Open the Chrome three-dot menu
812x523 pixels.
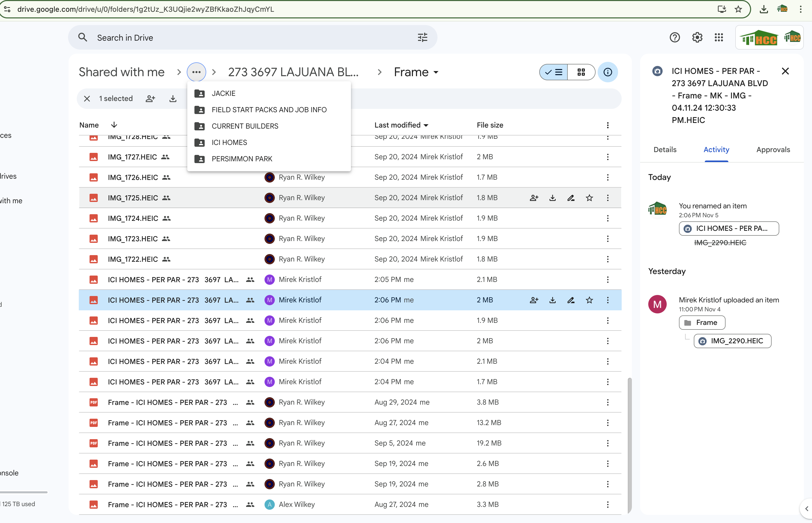[800, 9]
